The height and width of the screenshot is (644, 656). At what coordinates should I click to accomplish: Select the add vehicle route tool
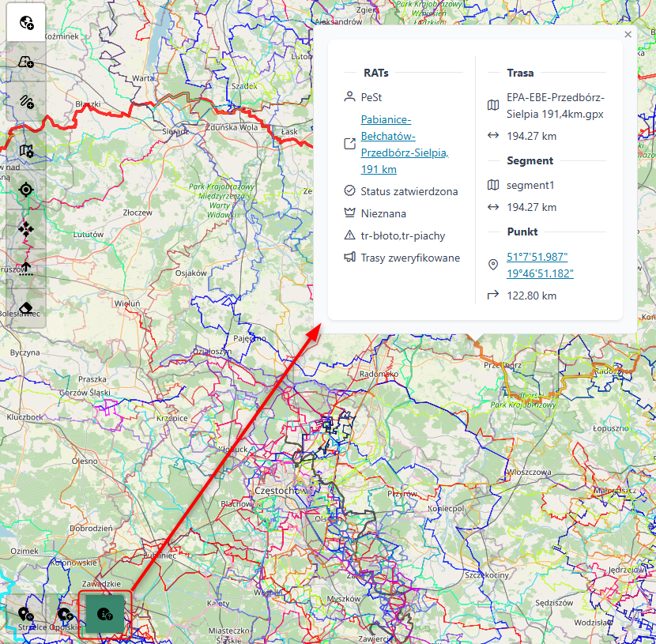point(26,62)
